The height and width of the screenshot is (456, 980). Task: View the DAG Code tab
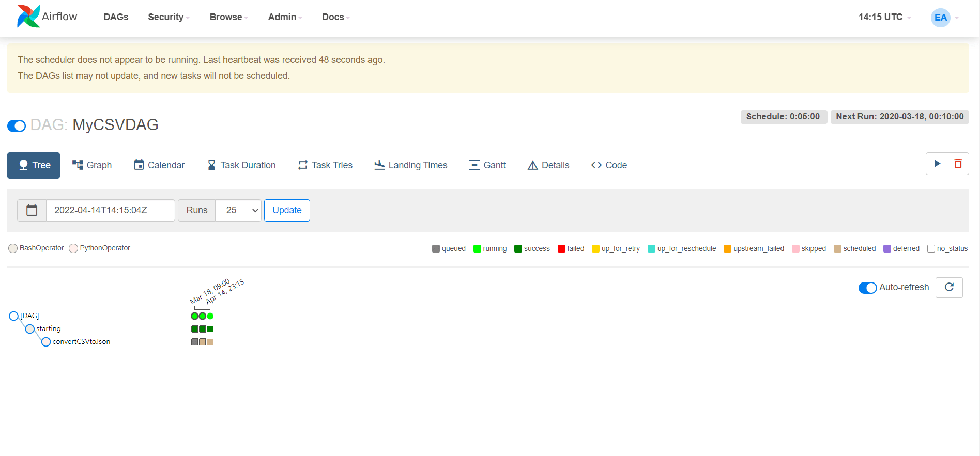[x=609, y=165]
